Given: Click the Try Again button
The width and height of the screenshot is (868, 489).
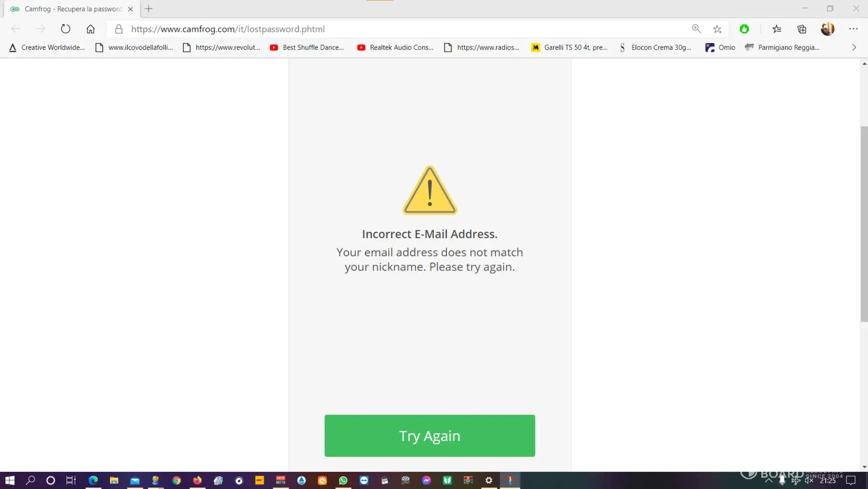Looking at the screenshot, I should (429, 435).
